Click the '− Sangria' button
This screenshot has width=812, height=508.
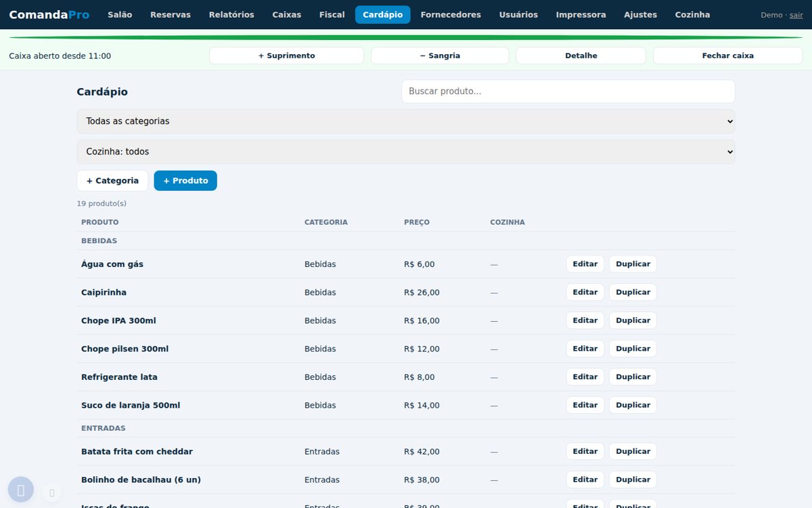440,56
